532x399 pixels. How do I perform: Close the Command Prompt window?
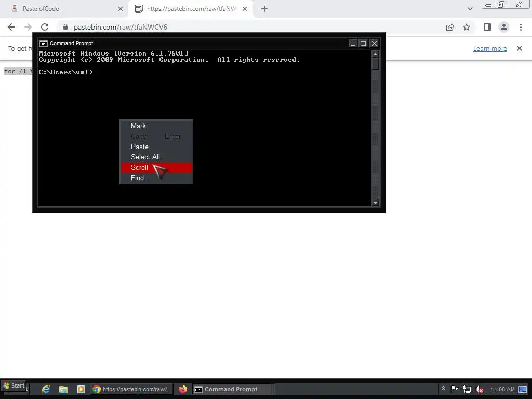point(374,43)
